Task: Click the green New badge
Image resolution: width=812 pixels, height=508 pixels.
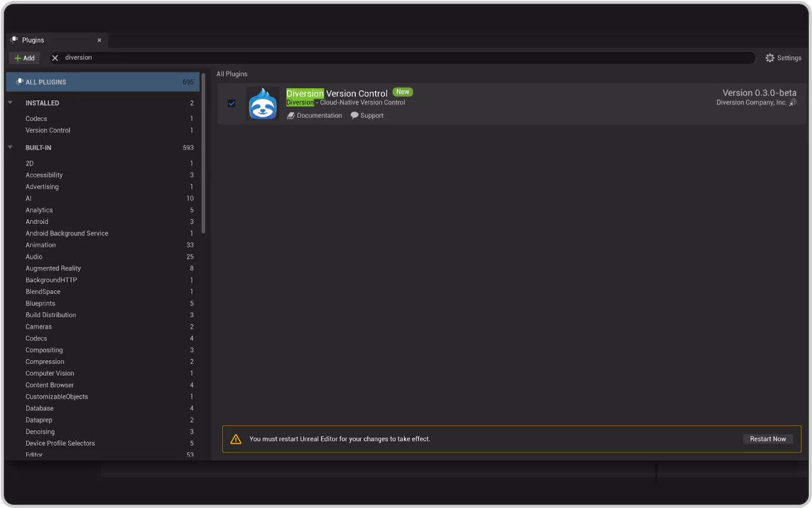Action: click(x=403, y=92)
